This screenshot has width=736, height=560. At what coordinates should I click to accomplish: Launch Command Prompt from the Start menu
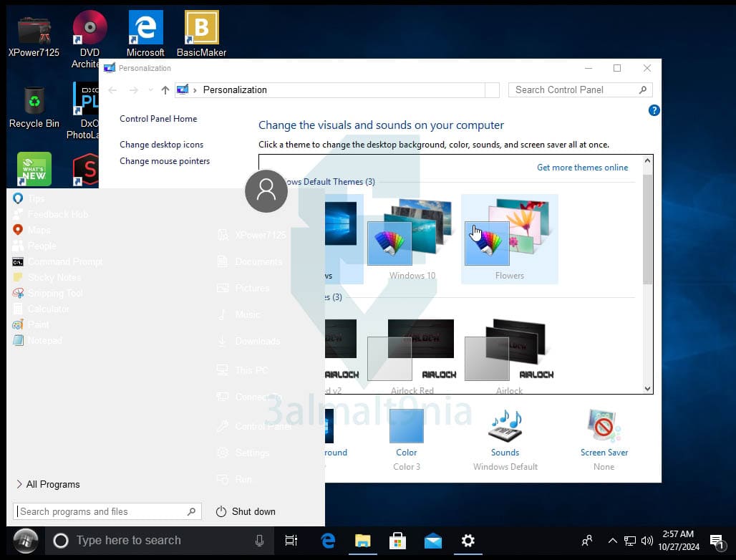click(x=57, y=261)
